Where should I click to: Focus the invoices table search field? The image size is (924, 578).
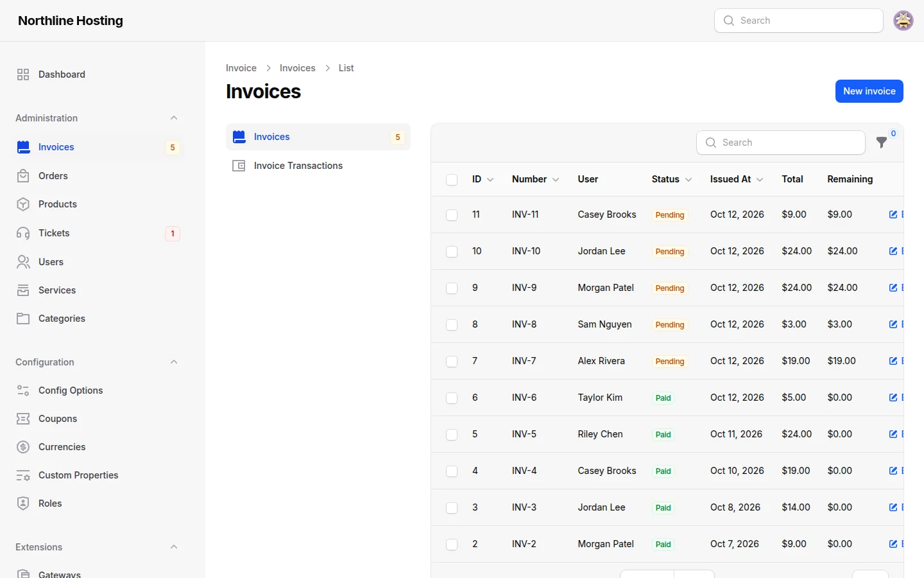(x=781, y=143)
